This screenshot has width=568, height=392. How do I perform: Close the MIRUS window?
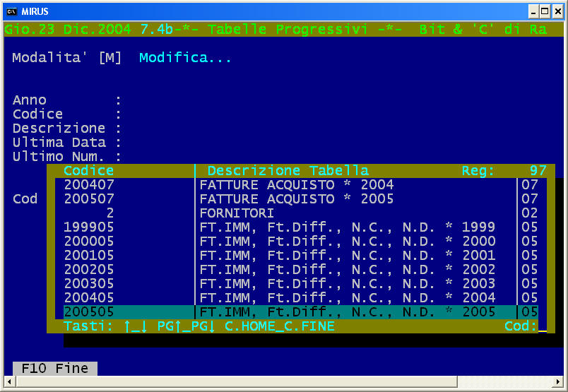click(x=558, y=11)
